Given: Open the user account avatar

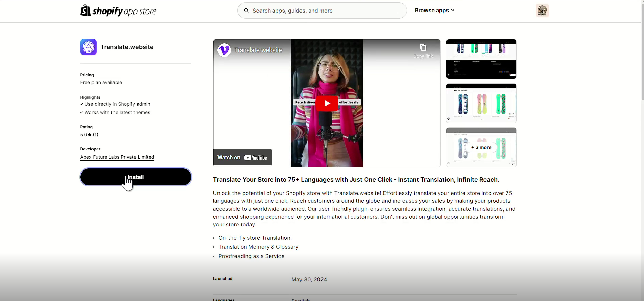Looking at the screenshot, I should (x=542, y=11).
